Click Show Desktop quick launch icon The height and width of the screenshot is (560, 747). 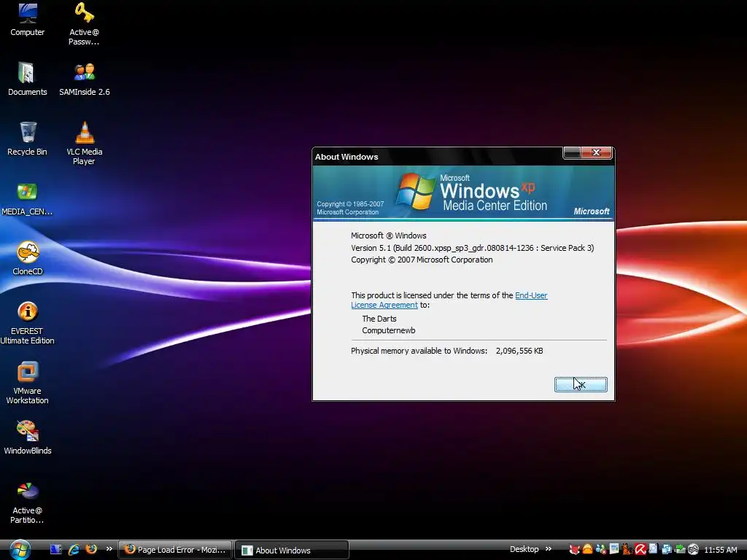coord(55,549)
